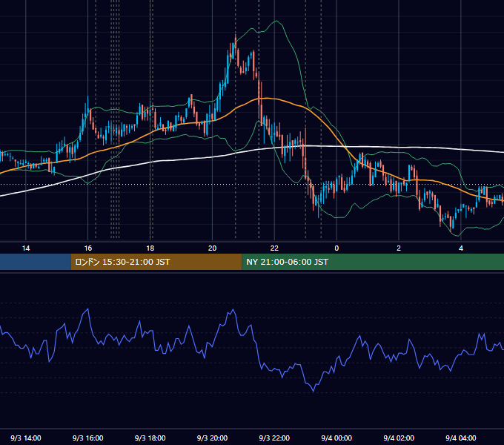The image size is (504, 445).
Task: Click the 9/4 02:00 date label
Action: tap(399, 438)
